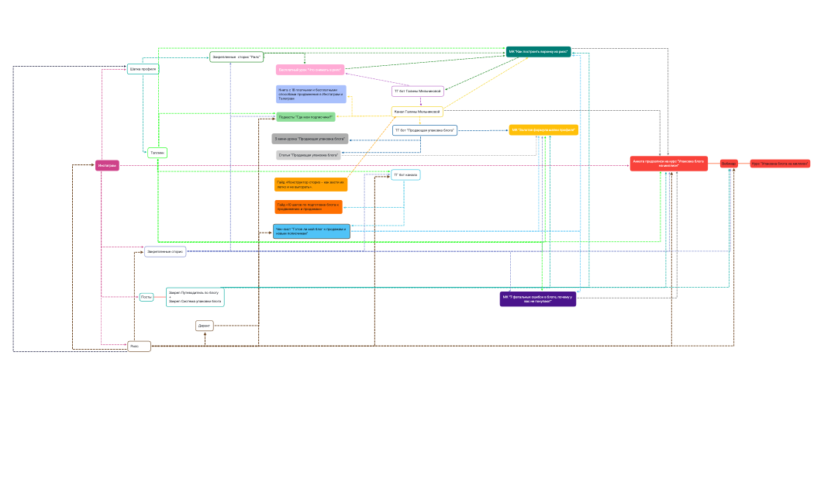The image size is (814, 504).
Task: Select the "Статья Продающая упаковка блога" node
Action: (x=309, y=155)
